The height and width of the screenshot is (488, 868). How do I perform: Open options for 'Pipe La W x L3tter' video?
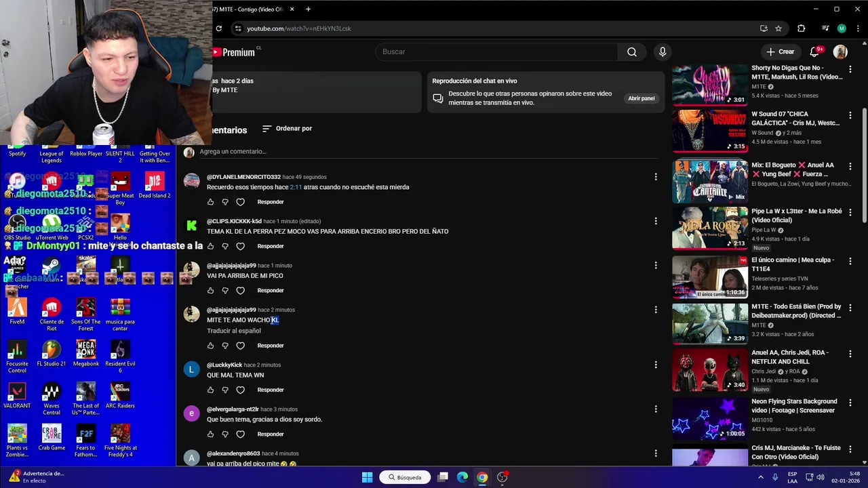point(850,212)
